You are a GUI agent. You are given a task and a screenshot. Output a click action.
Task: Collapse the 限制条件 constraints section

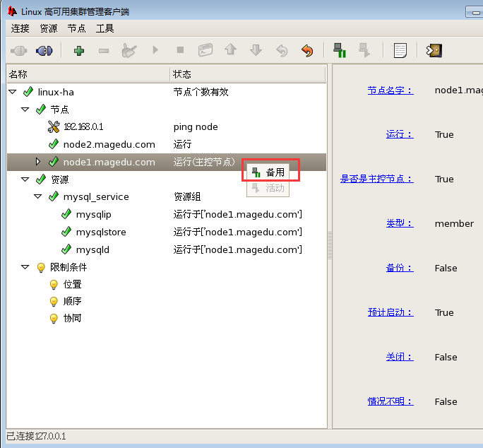pyautogui.click(x=25, y=267)
